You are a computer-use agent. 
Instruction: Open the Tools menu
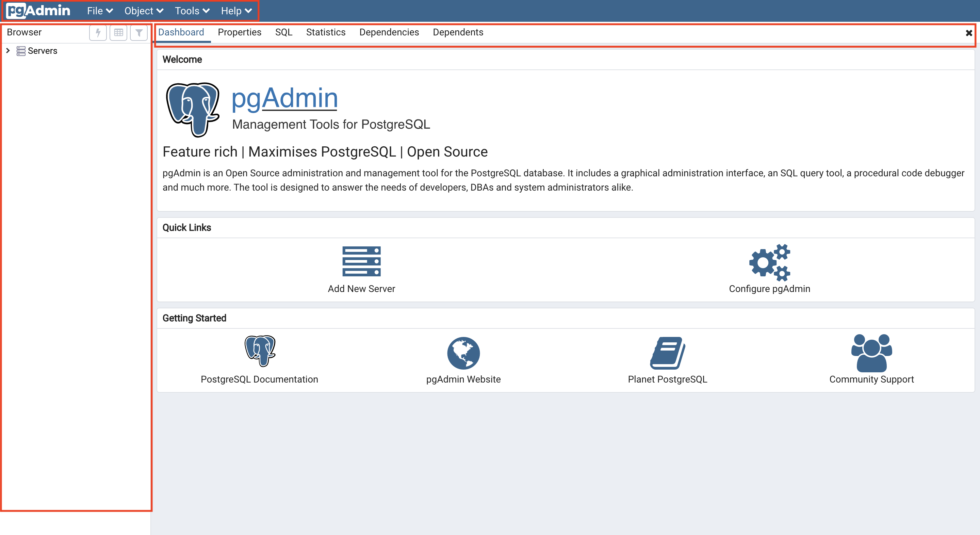[x=192, y=11]
